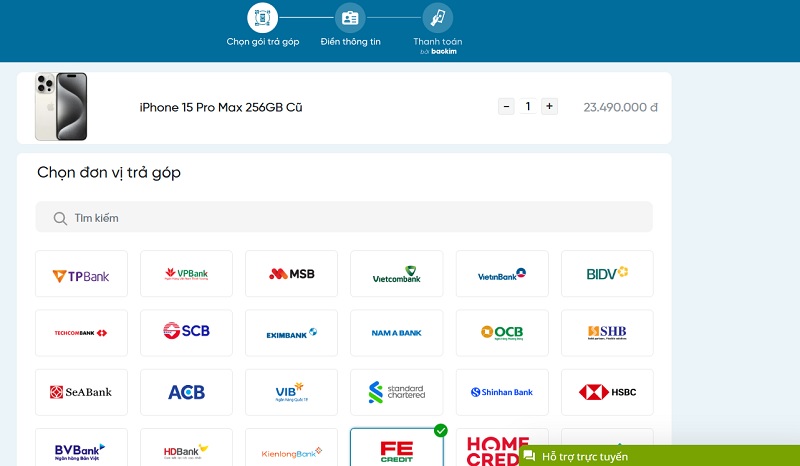The image size is (800, 466).
Task: Click the 'Tìm kiếm' search input field
Action: point(350,218)
